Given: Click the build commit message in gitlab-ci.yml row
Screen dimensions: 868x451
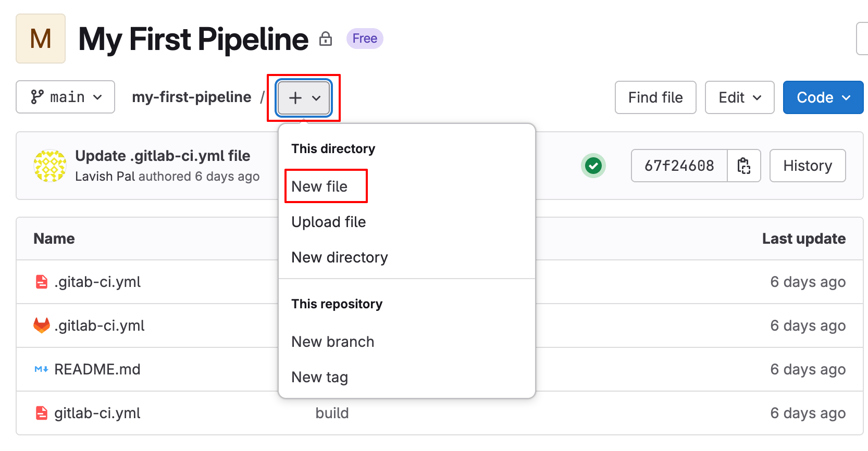Looking at the screenshot, I should click(x=332, y=413).
